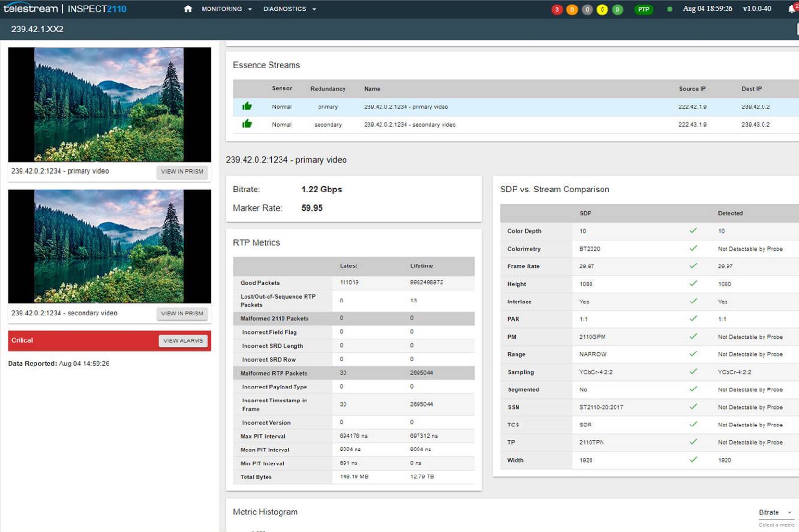Click the Source IP column header
799x532 pixels.
(x=692, y=89)
